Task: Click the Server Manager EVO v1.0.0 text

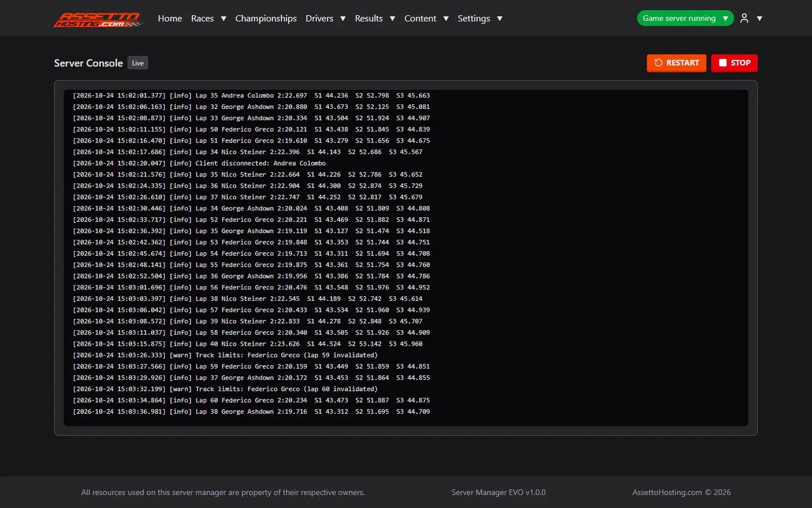Action: [x=498, y=492]
